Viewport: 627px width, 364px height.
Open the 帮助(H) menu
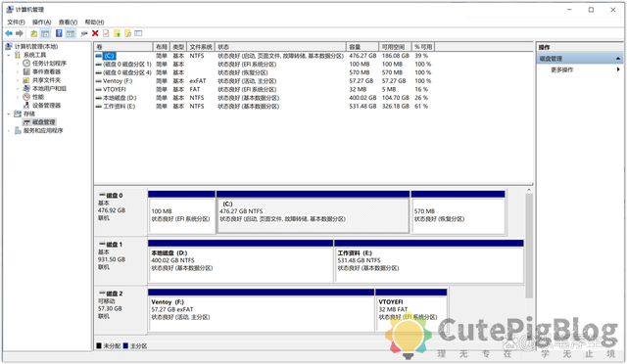point(94,22)
